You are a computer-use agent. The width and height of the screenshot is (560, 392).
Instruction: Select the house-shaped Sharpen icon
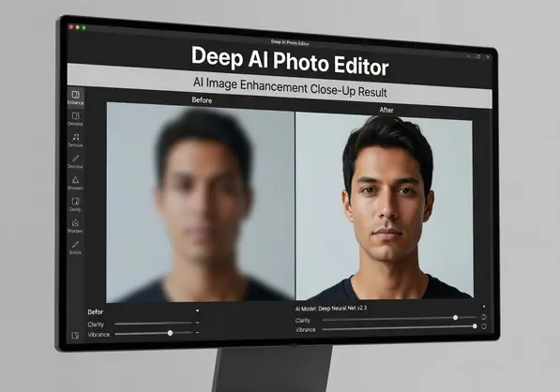tap(75, 223)
